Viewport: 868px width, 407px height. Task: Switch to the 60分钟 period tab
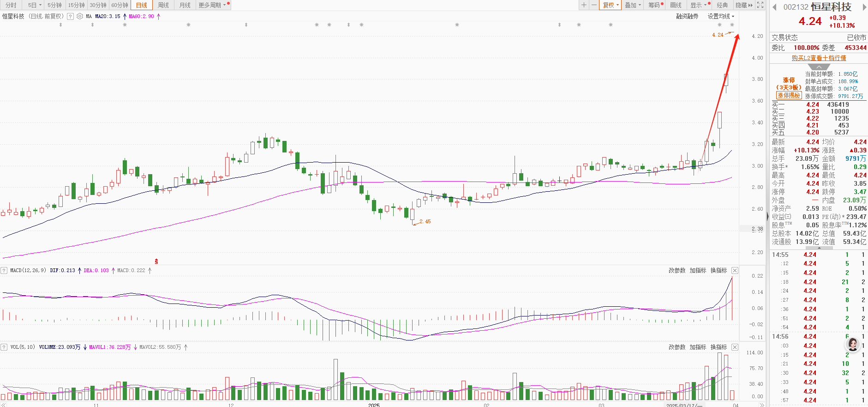(x=120, y=5)
